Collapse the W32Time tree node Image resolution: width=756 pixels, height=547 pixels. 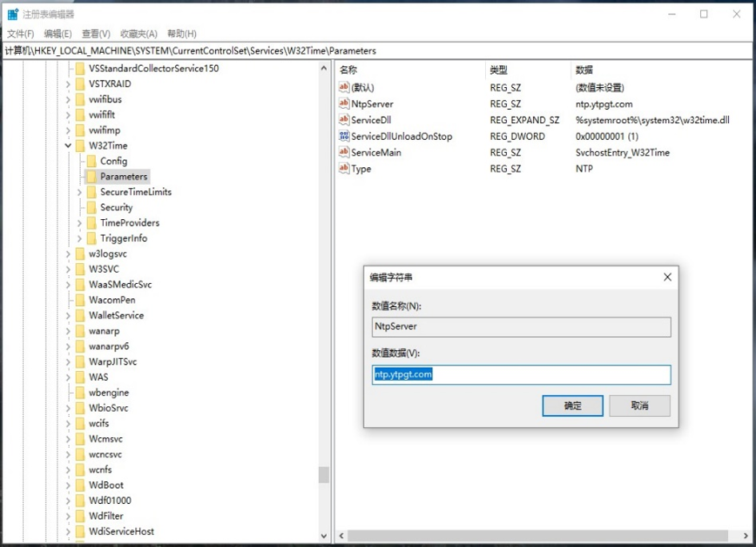(68, 146)
